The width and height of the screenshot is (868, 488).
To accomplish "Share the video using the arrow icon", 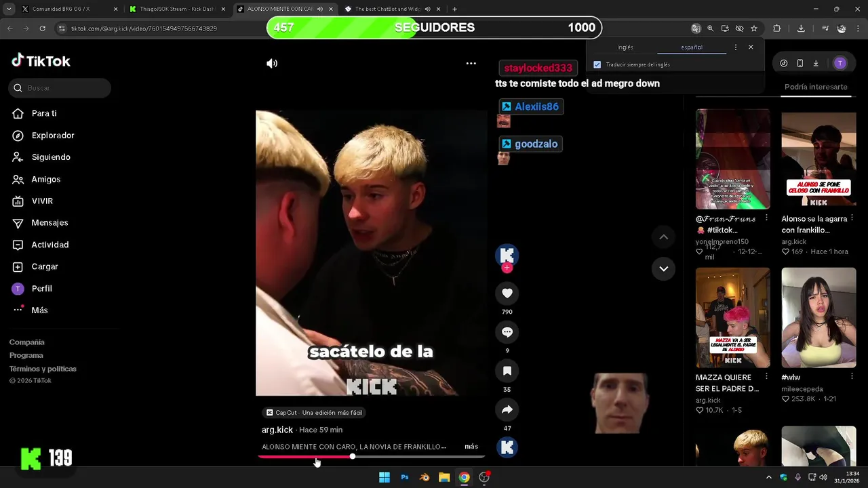I will coord(507,409).
